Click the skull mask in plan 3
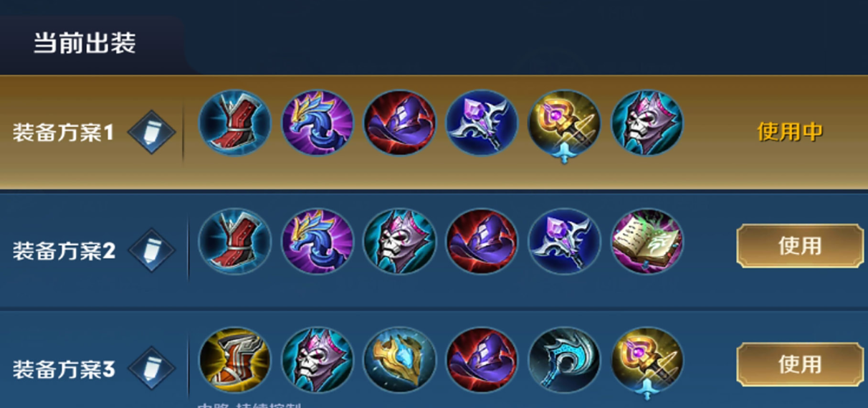The height and width of the screenshot is (408, 868). pyautogui.click(x=317, y=361)
